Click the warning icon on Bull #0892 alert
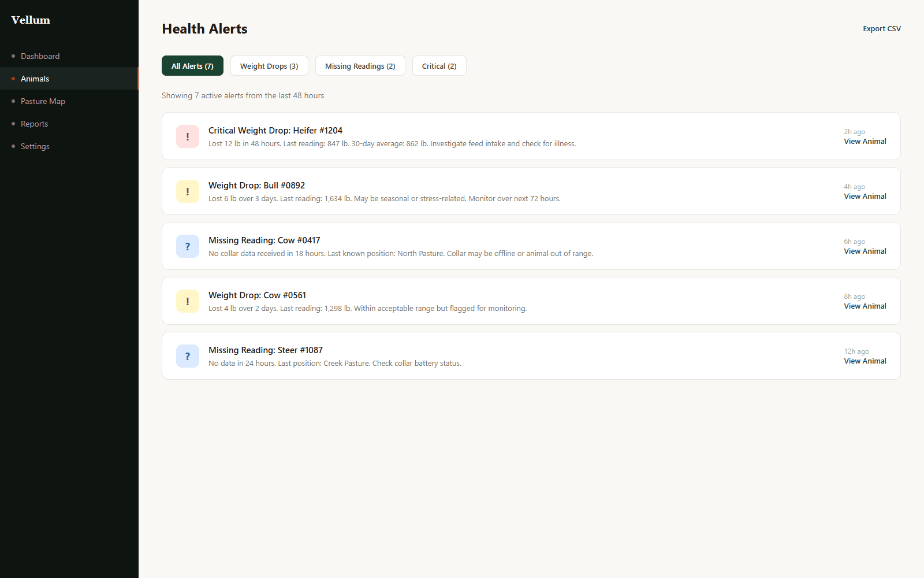 click(x=187, y=191)
